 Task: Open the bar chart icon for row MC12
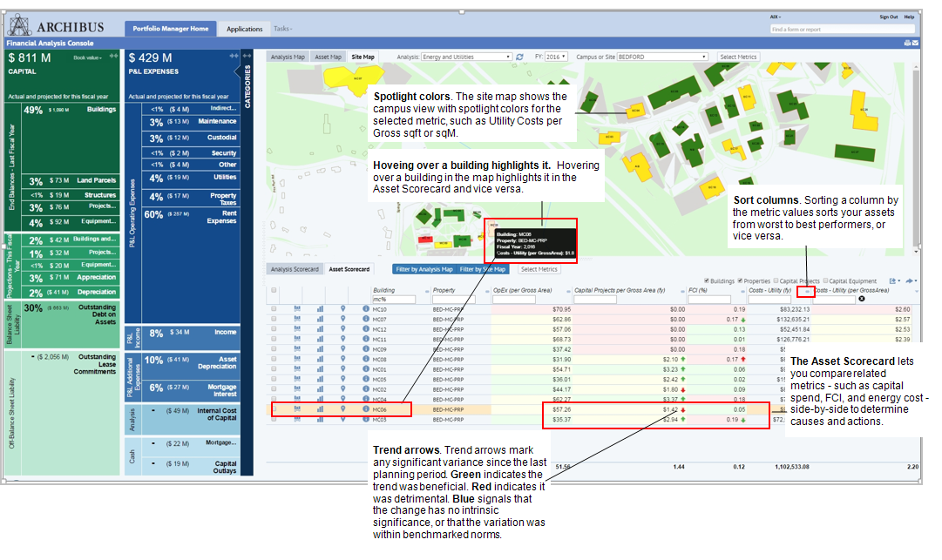[320, 329]
